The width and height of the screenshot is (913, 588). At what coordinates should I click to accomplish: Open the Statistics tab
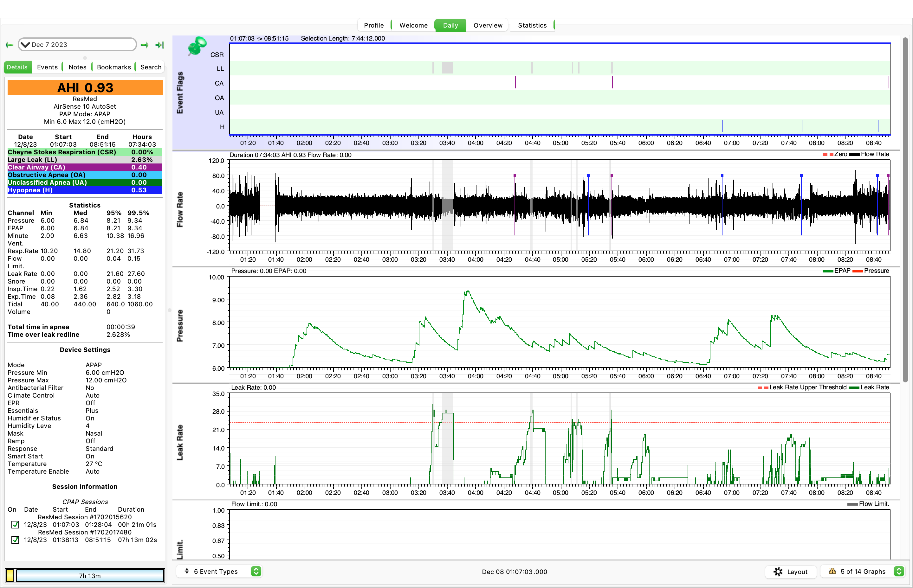point(532,25)
